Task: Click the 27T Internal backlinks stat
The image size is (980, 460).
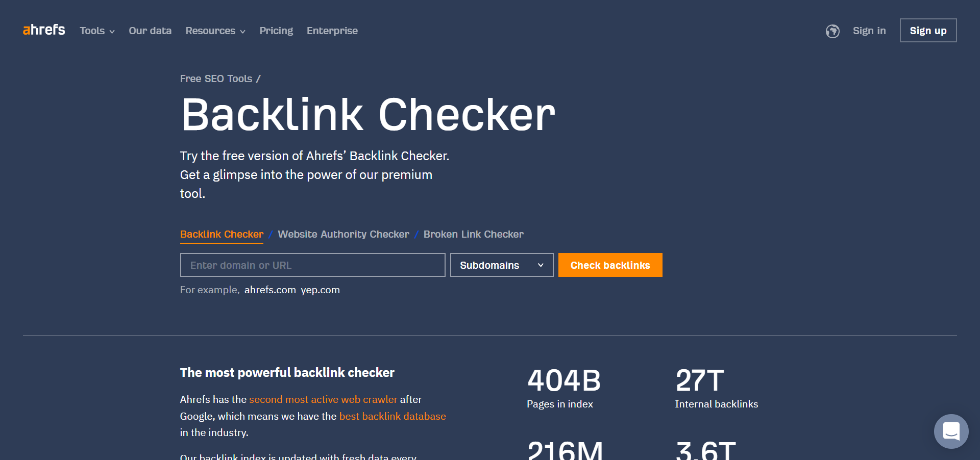Action: [x=717, y=389]
